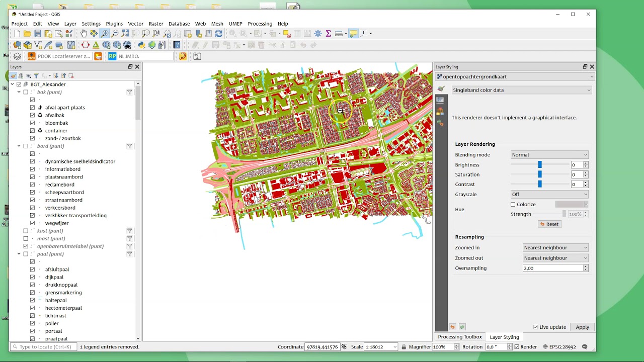Viewport: 644px width, 362px height.
Task: Open Transparency tab in Layer Styling sidebar
Action: point(441,100)
